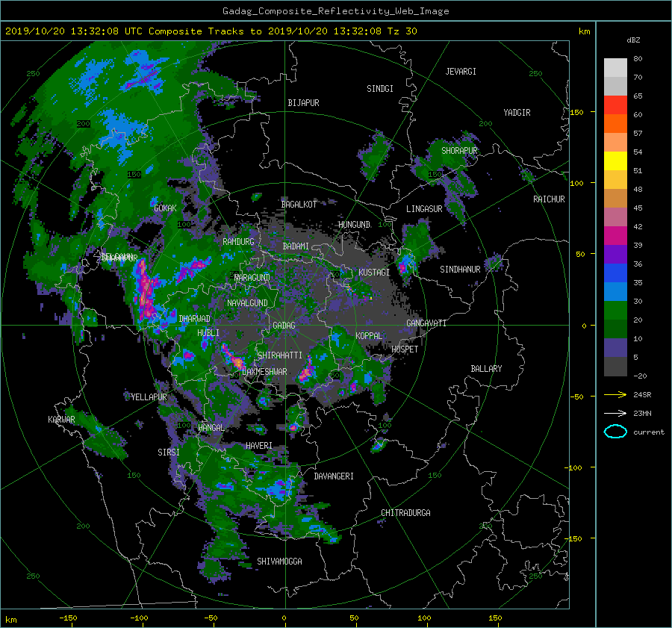Screen dimensions: 672x628
Task: Select the light blue 30-35 dBZ swatch
Action: click(615, 291)
